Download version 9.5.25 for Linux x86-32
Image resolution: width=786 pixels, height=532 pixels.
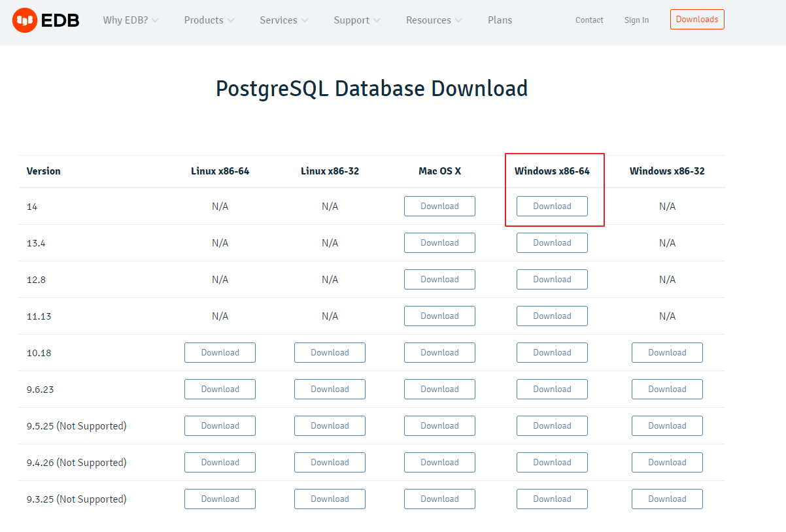click(x=330, y=425)
